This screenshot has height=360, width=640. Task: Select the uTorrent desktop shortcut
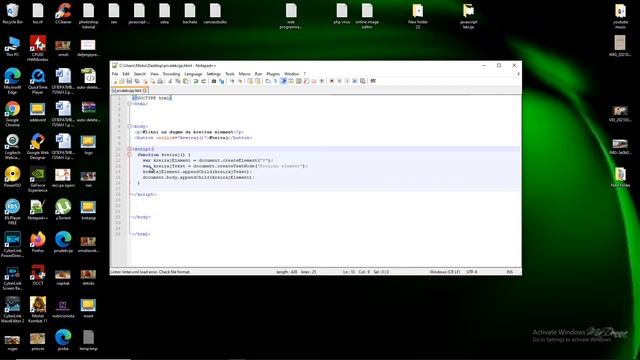pyautogui.click(x=63, y=210)
